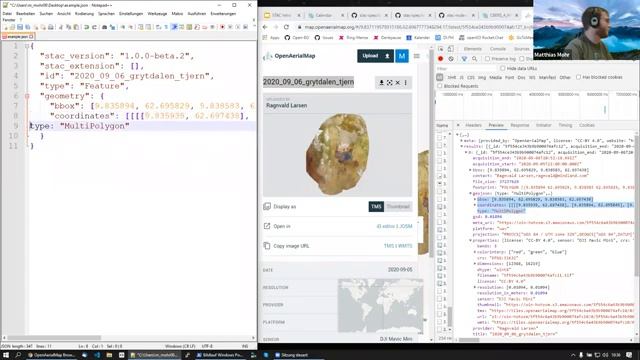
Task: Click the network search magnifier icon
Action: tap(474, 59)
